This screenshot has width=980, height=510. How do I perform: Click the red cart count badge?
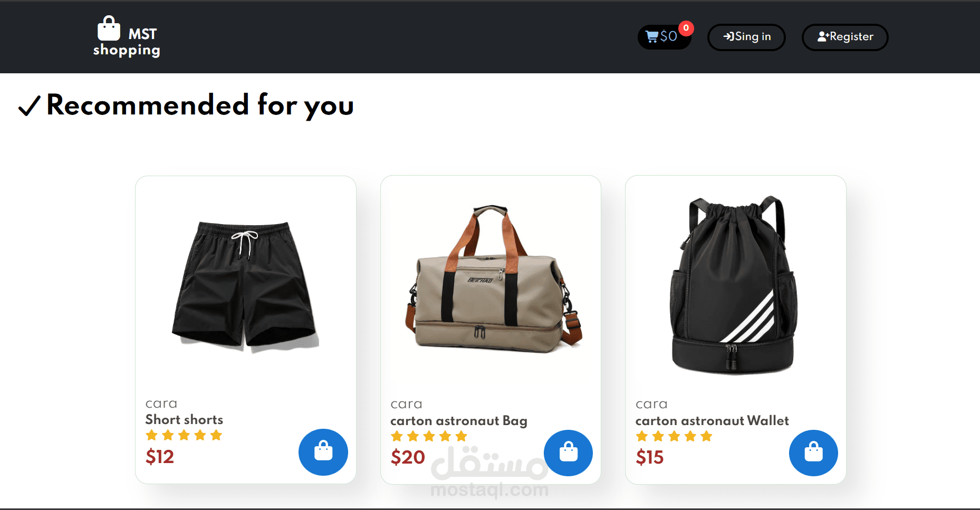coord(686,28)
